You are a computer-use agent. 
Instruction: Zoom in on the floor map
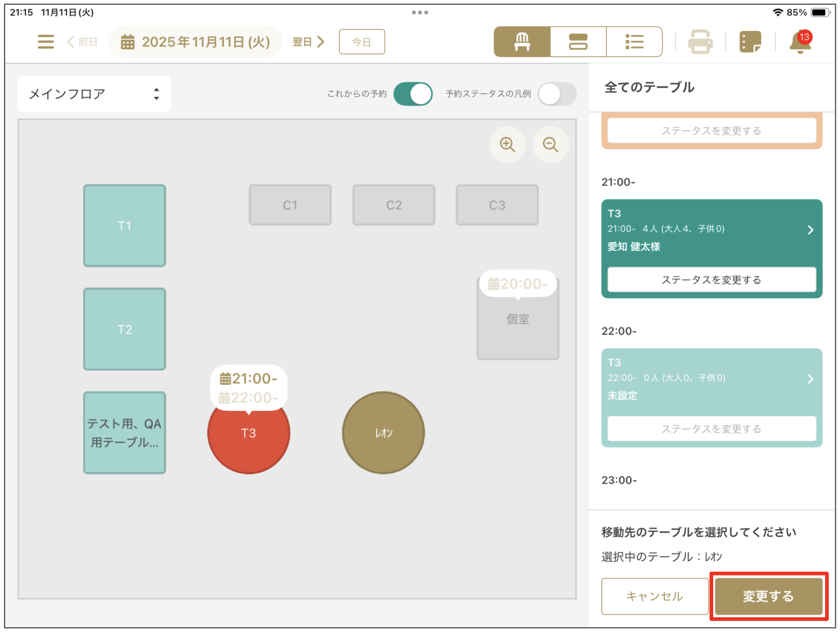(507, 144)
